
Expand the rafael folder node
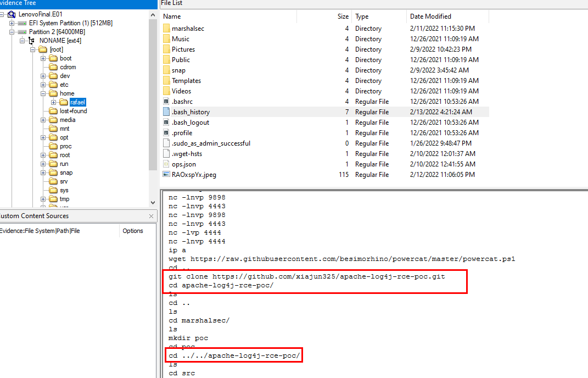click(x=54, y=102)
